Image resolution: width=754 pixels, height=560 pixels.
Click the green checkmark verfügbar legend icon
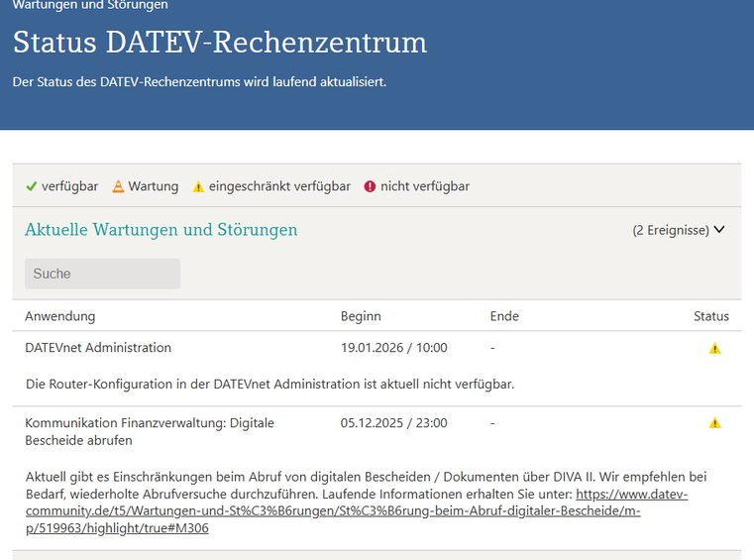[32, 186]
